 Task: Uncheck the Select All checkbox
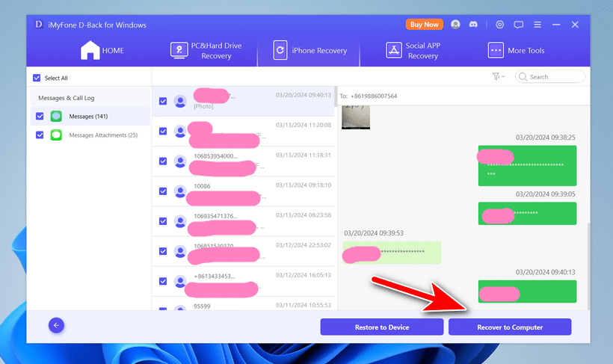tap(37, 78)
